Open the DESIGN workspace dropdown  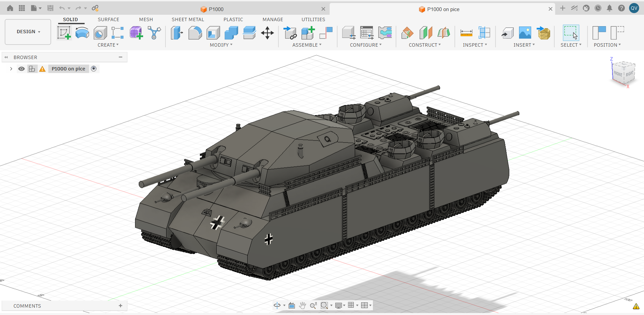tap(28, 32)
